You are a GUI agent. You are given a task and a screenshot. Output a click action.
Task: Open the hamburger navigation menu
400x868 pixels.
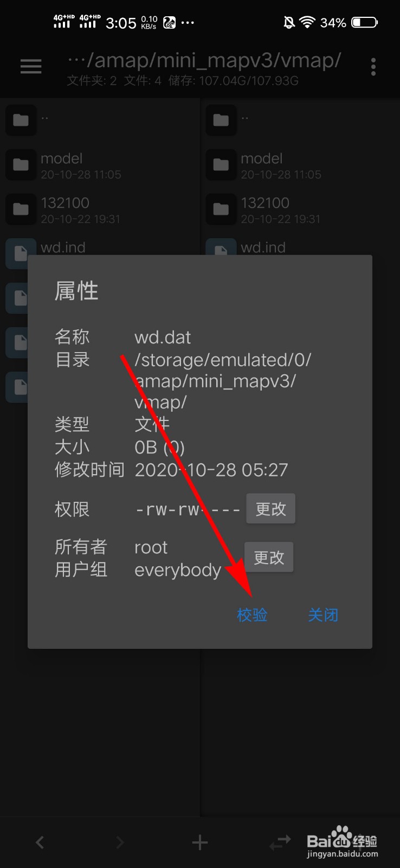point(31,66)
